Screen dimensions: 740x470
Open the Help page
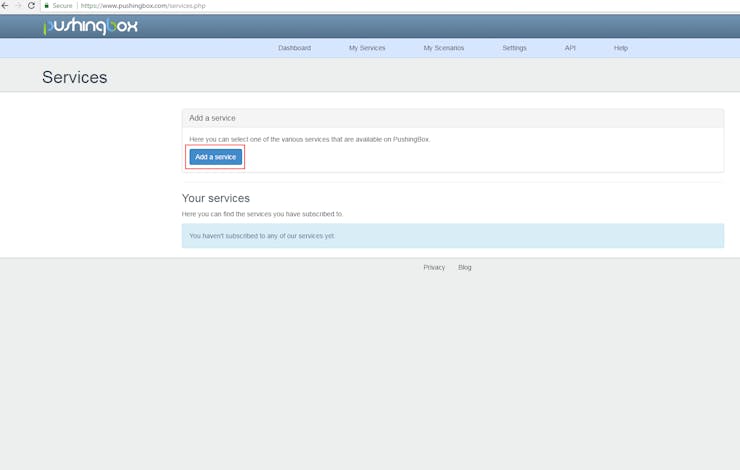click(x=621, y=48)
